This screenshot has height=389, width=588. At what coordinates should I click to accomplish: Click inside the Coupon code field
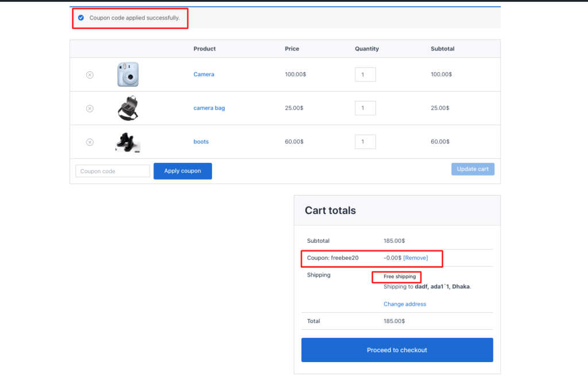(113, 170)
